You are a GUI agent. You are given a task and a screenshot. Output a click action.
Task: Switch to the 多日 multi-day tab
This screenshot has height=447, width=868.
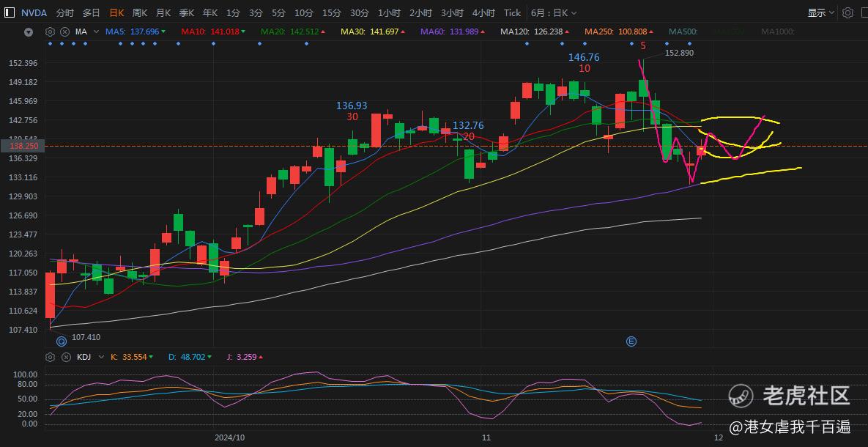point(92,12)
